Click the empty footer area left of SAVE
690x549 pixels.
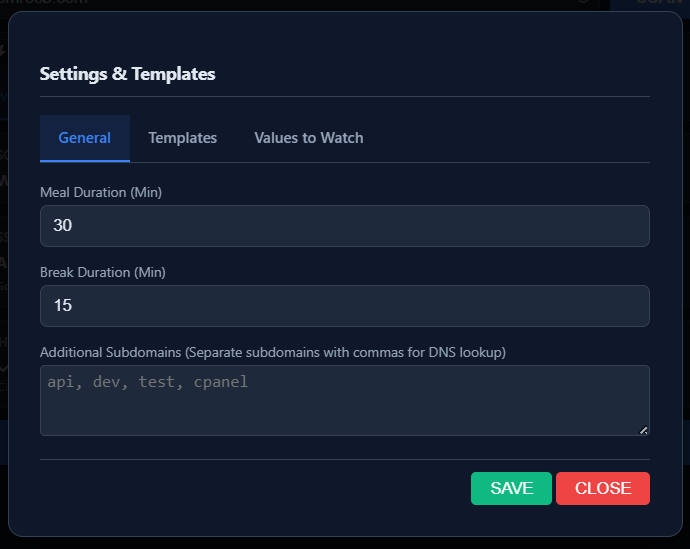point(250,488)
